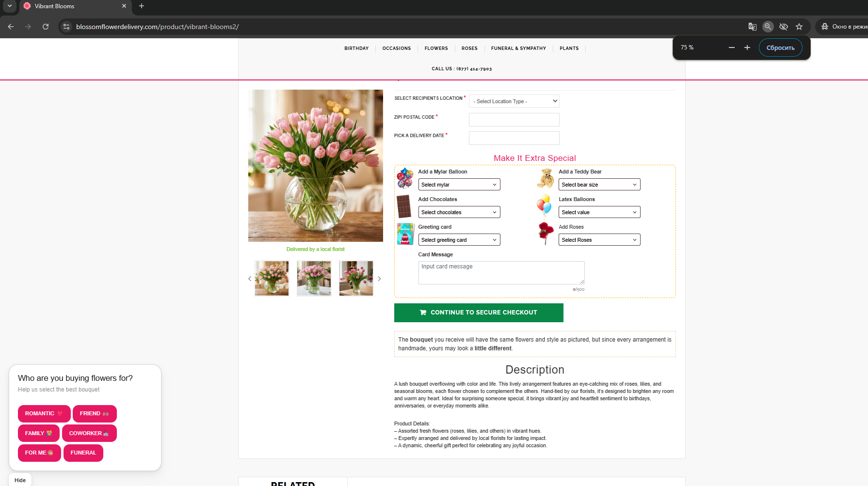
Task: Open the Select Roses dropdown
Action: point(599,240)
